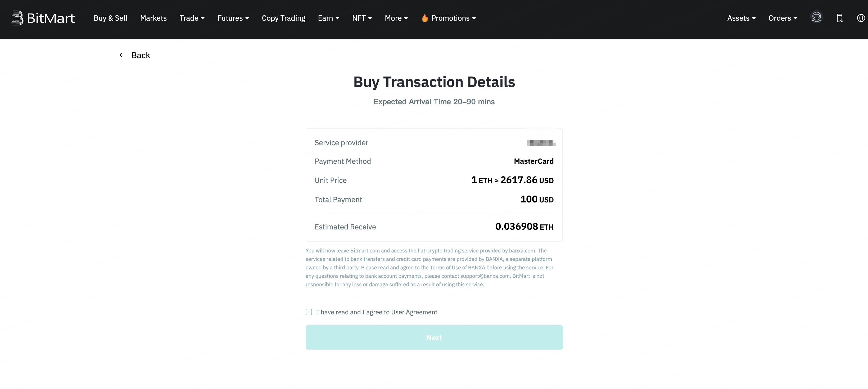The width and height of the screenshot is (868, 389).
Task: Expand the Orders dropdown
Action: (783, 18)
